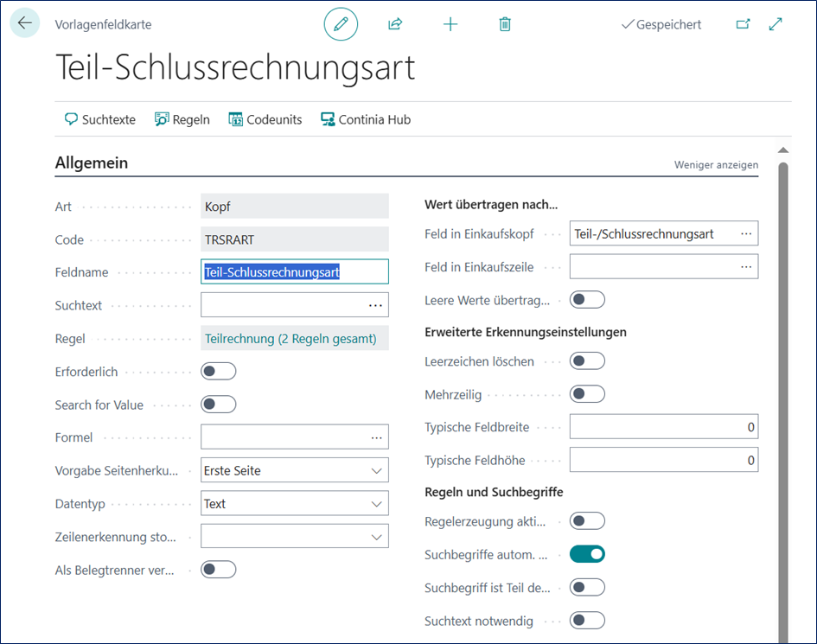Click the back arrow button
Image resolution: width=817 pixels, height=644 pixels.
(25, 23)
